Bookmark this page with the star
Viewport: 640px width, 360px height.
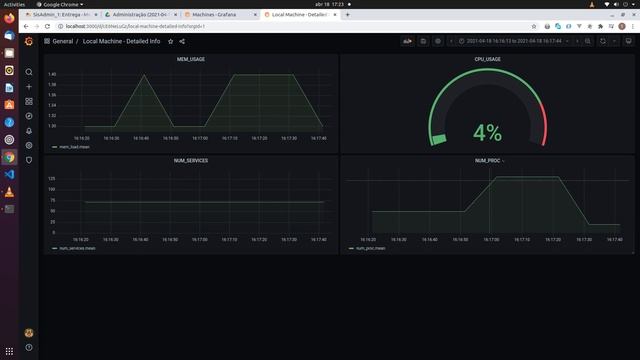pyautogui.click(x=534, y=27)
